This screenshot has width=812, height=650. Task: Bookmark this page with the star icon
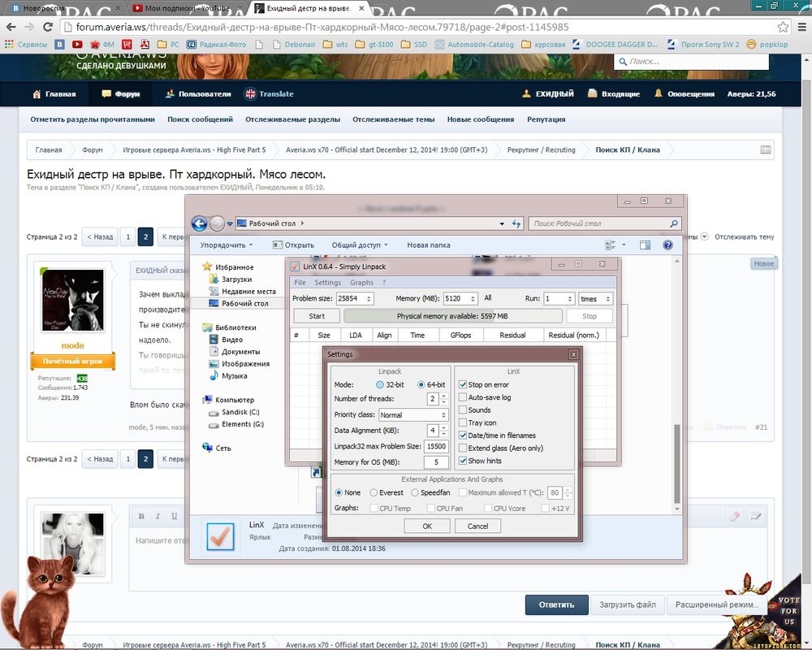(x=782, y=27)
